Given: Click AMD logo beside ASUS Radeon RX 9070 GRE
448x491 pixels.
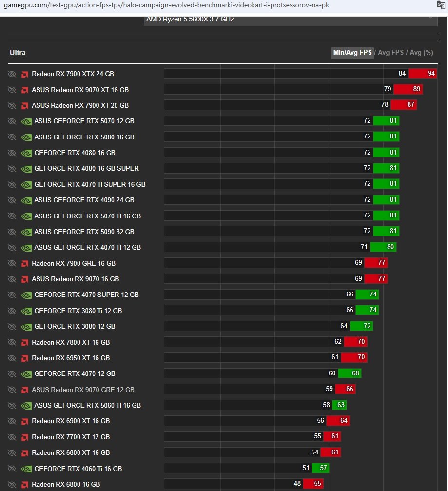Looking at the screenshot, I should coord(25,390).
